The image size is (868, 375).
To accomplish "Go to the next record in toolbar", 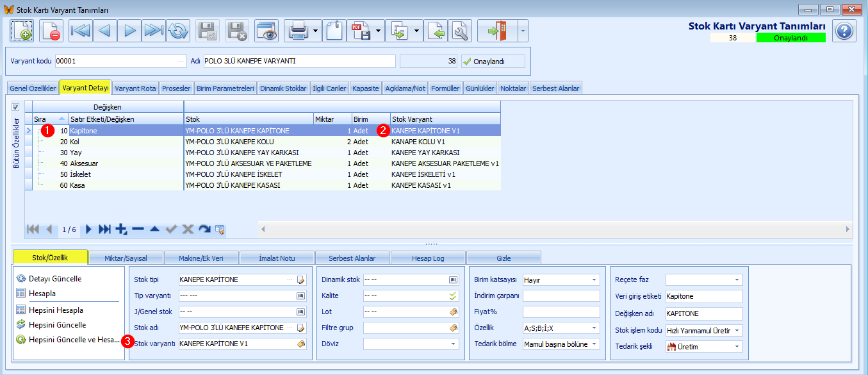I will [x=129, y=31].
